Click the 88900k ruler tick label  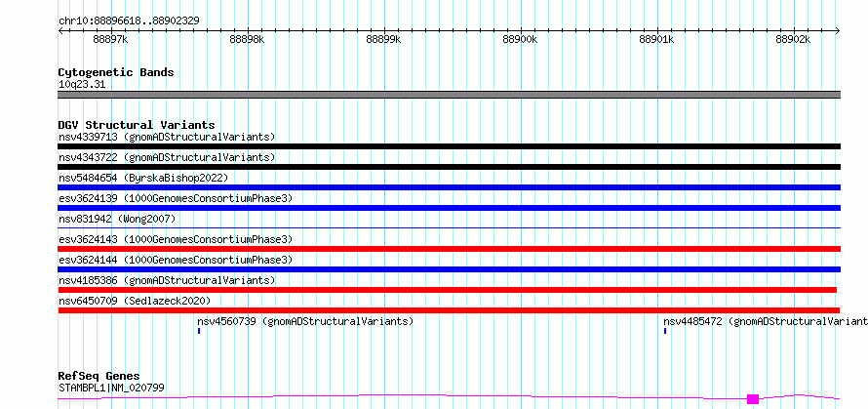click(x=521, y=39)
